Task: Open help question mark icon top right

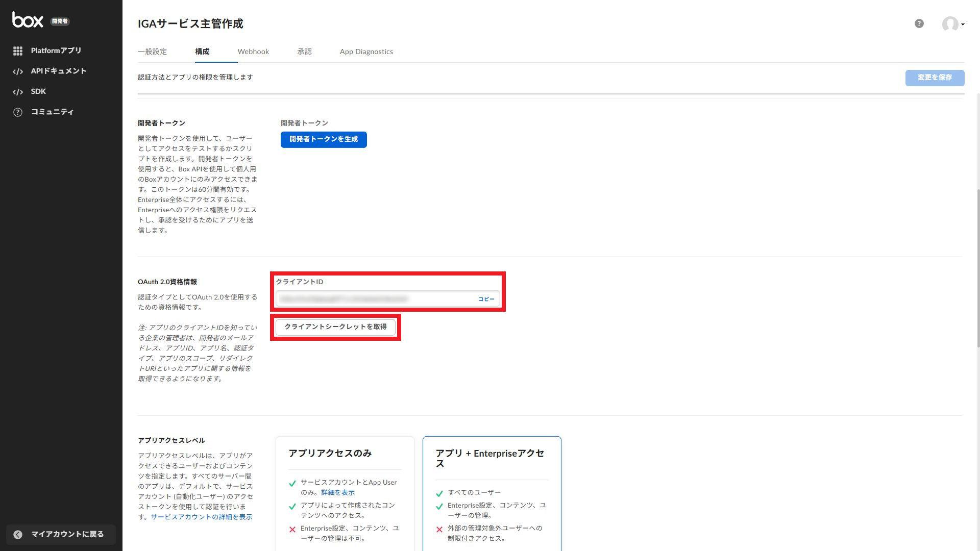Action: click(x=919, y=23)
